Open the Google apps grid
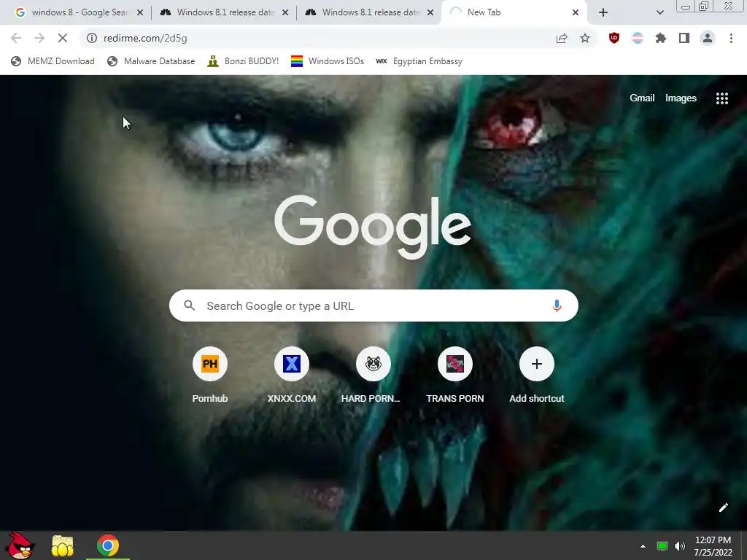This screenshot has width=747, height=560. point(722,98)
